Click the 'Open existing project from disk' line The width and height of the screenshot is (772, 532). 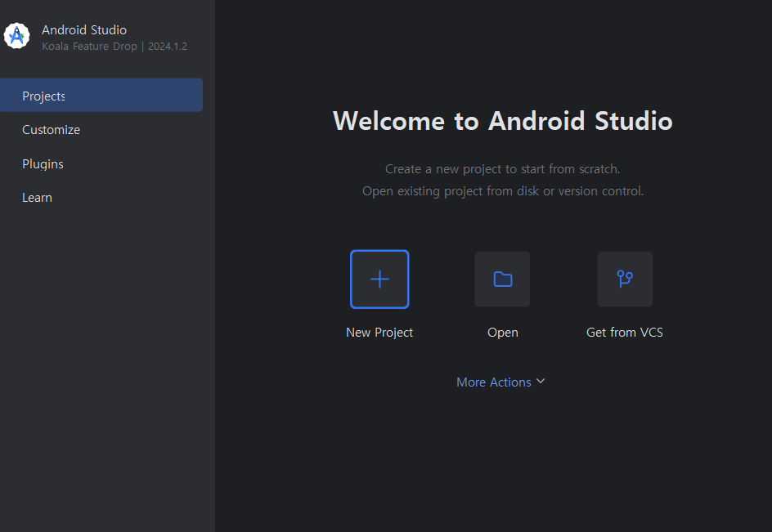(x=503, y=191)
